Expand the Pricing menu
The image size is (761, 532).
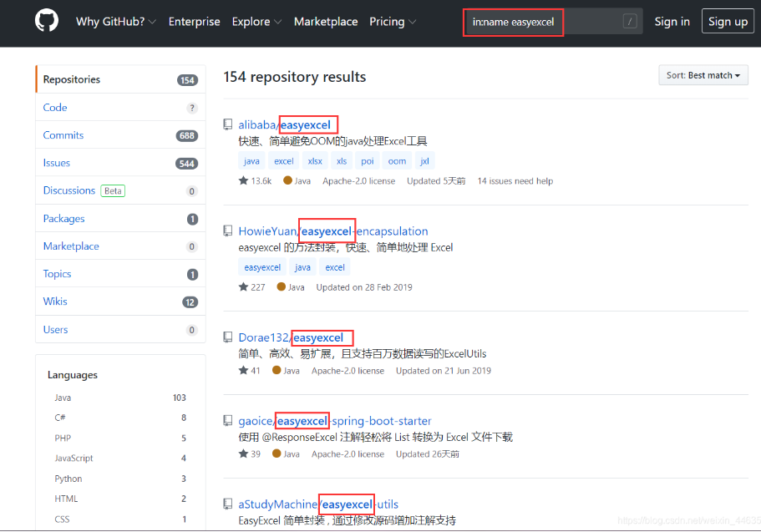pyautogui.click(x=392, y=22)
